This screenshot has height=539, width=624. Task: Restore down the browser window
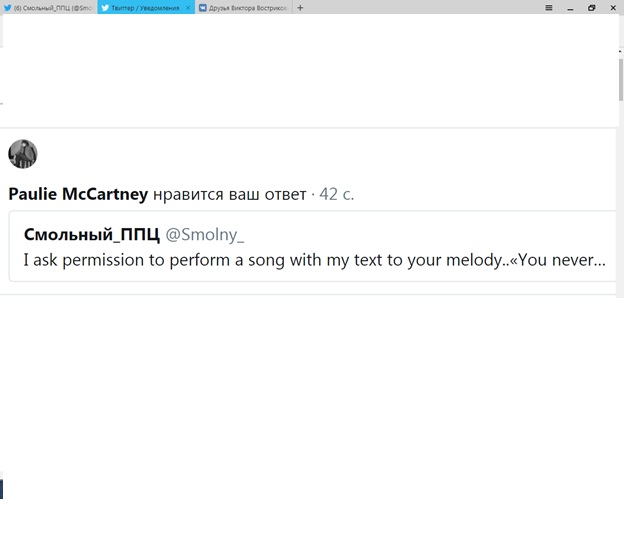[591, 7]
